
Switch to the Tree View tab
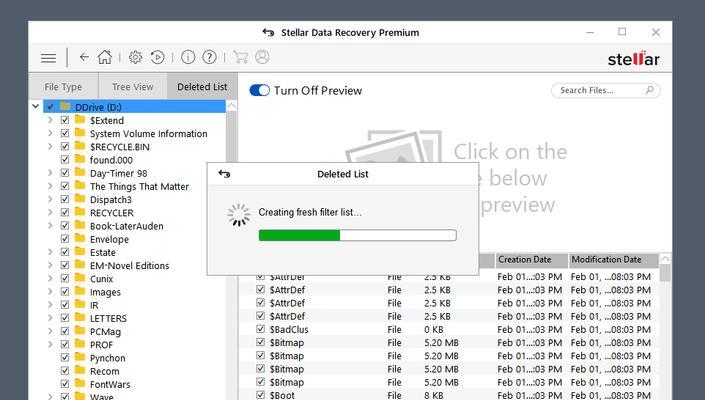(133, 87)
